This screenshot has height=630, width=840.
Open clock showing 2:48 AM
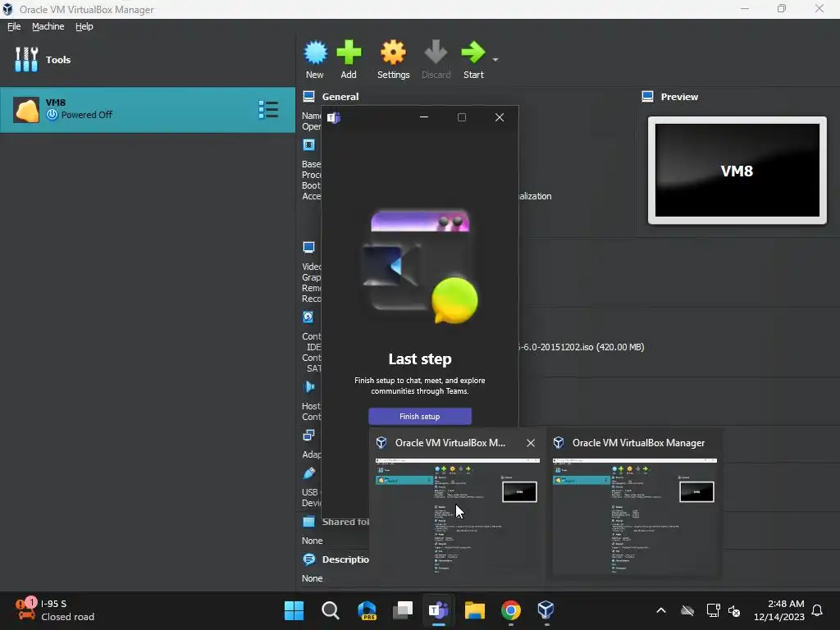779,610
